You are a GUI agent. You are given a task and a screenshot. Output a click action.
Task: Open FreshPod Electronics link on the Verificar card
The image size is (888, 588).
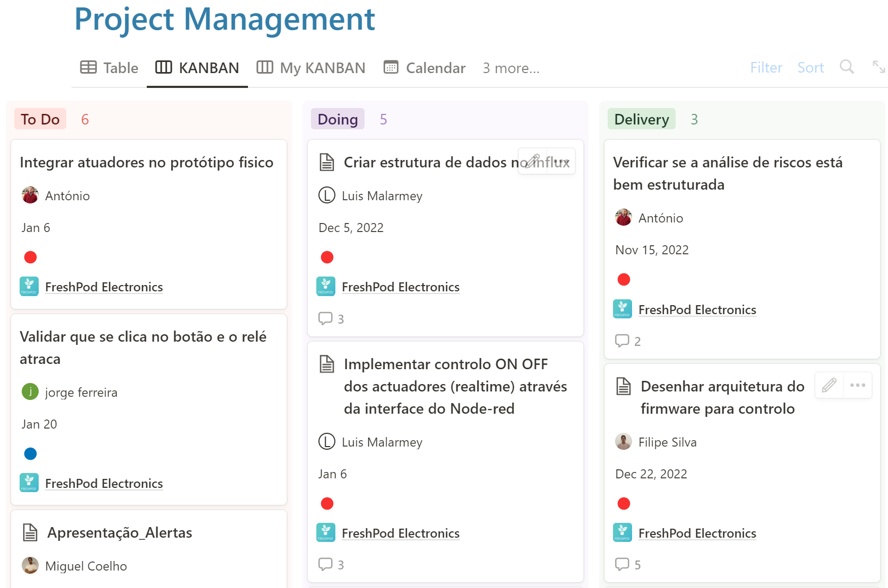[x=697, y=310]
